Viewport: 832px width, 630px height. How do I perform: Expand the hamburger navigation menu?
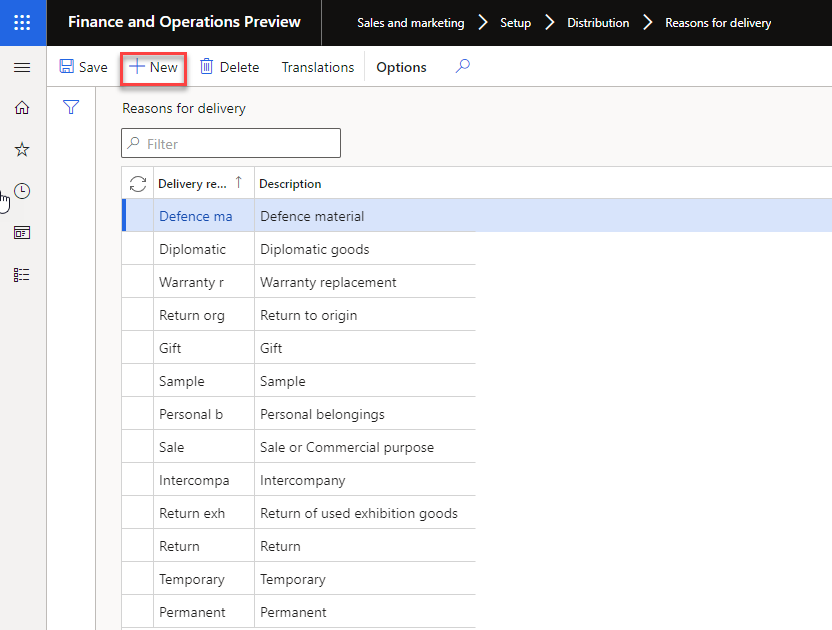tap(22, 67)
